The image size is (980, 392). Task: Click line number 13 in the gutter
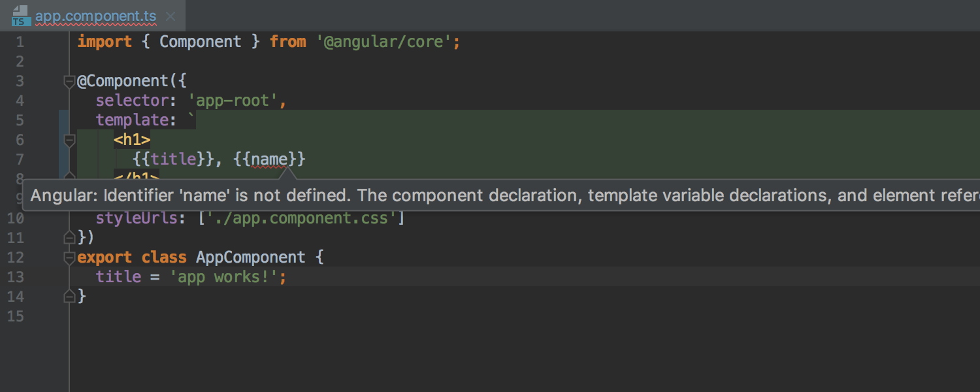pos(16,277)
